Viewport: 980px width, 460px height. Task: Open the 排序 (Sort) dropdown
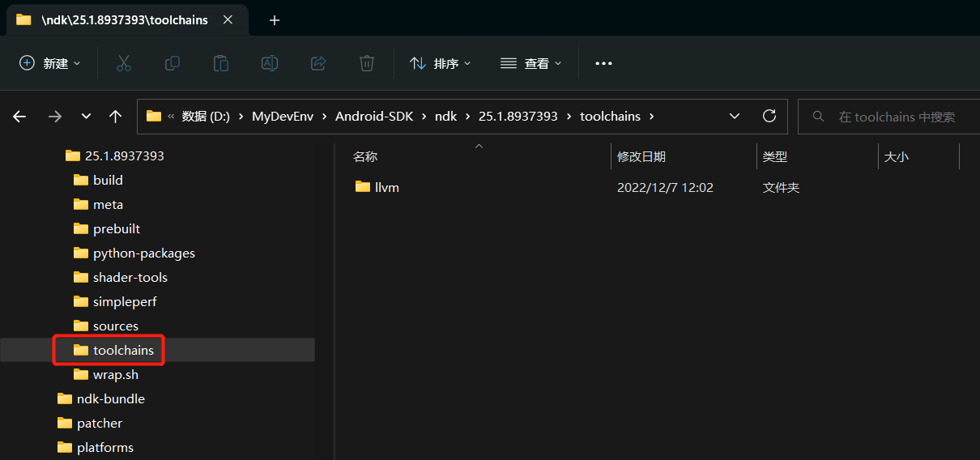[x=441, y=63]
